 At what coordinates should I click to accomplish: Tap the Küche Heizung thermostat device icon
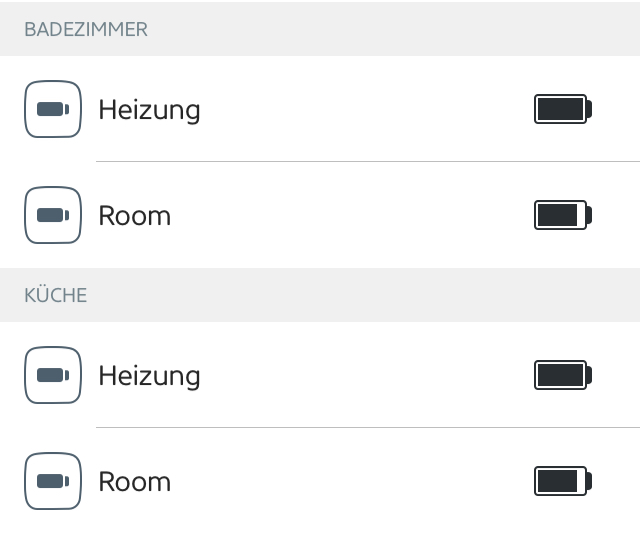(53, 375)
